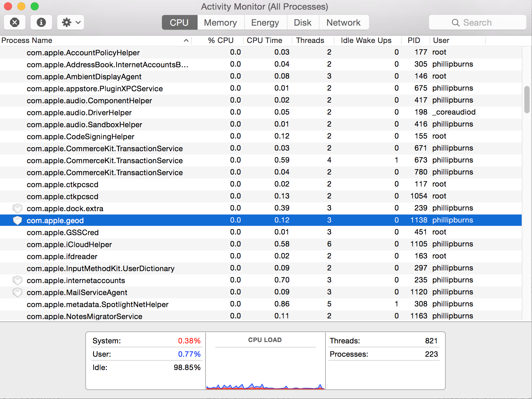
Task: Select com.apple.dock.extra process name
Action: point(65,208)
